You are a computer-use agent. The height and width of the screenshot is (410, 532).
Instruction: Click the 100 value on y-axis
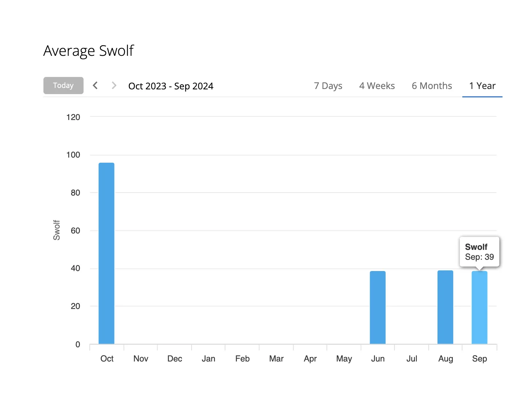73,155
